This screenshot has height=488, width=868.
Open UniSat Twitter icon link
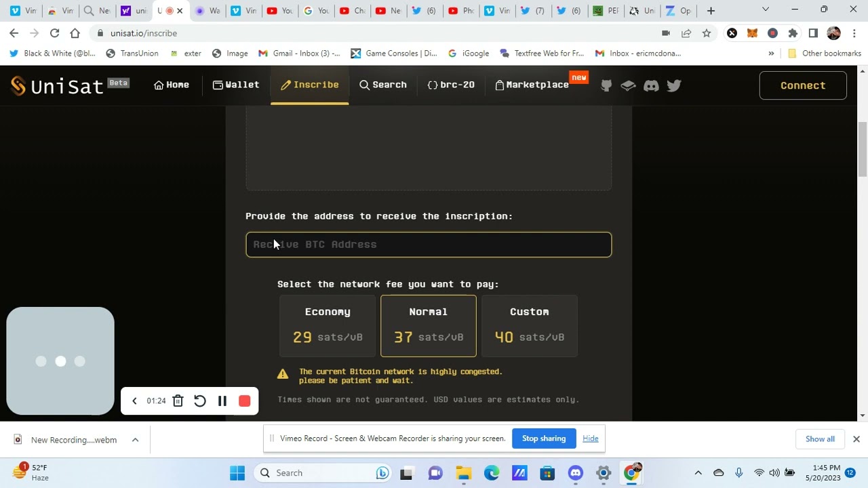674,85
